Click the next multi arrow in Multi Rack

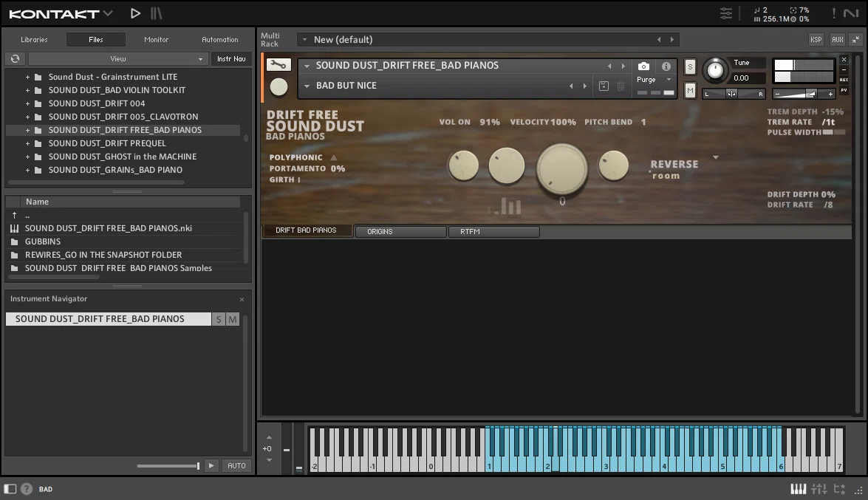672,39
